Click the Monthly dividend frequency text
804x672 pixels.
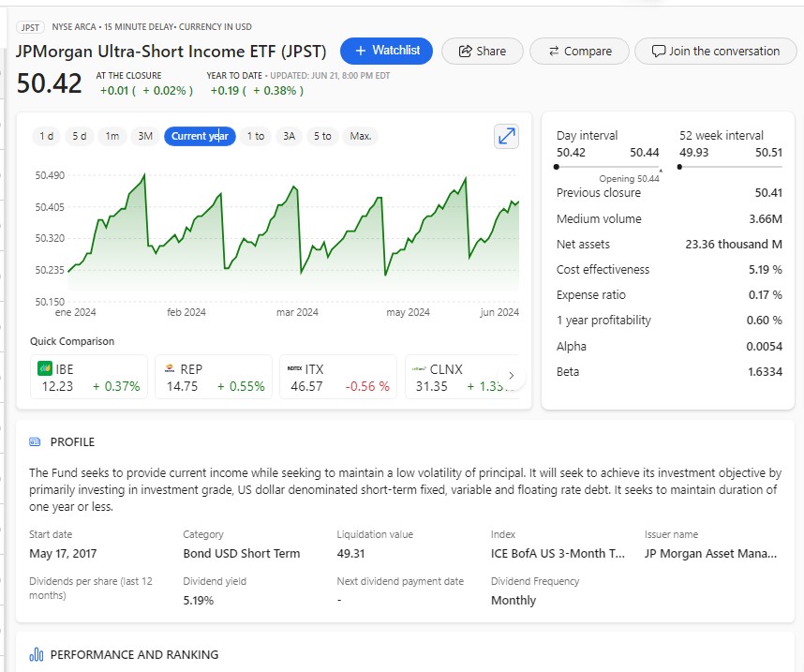pyautogui.click(x=514, y=600)
